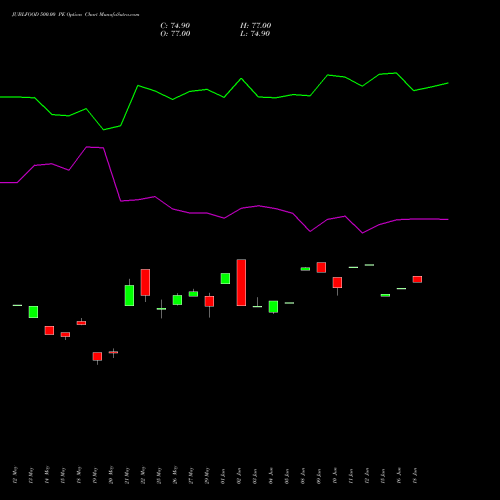Click the red candle above 09 Jun
The width and height of the screenshot is (500, 500).
(321, 267)
